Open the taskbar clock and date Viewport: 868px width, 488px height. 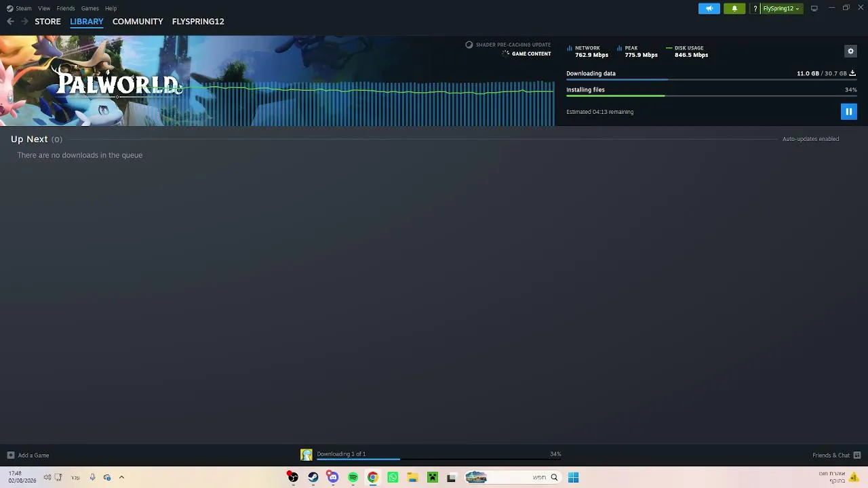point(22,477)
